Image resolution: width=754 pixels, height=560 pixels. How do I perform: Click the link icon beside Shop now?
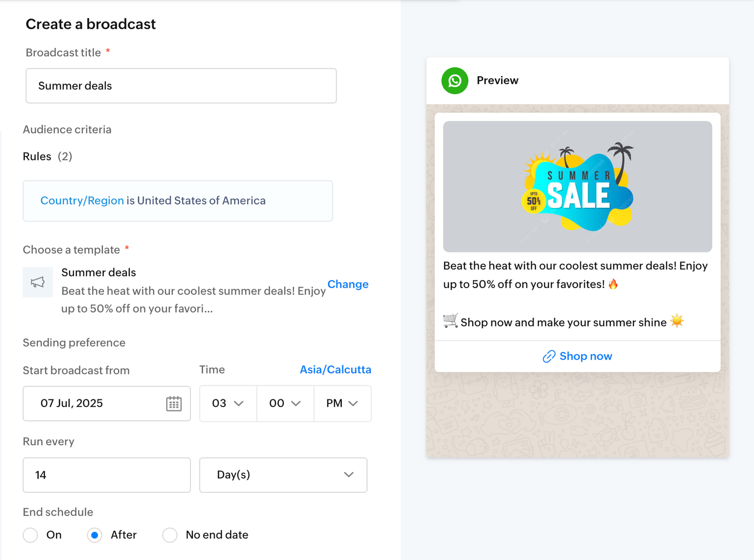click(x=549, y=356)
